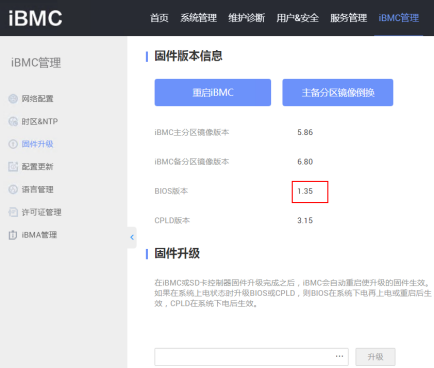
Task: Open the 系统管理 menu
Action: (x=199, y=18)
